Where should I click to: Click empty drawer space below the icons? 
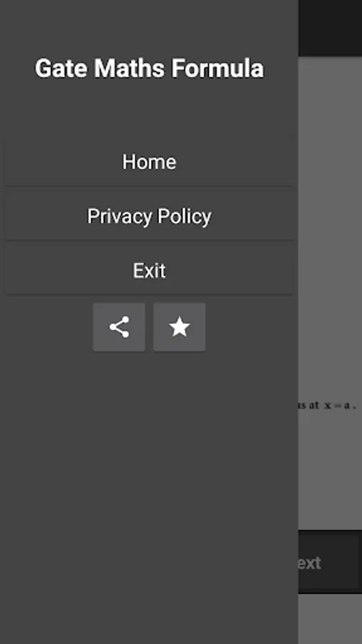click(x=149, y=493)
